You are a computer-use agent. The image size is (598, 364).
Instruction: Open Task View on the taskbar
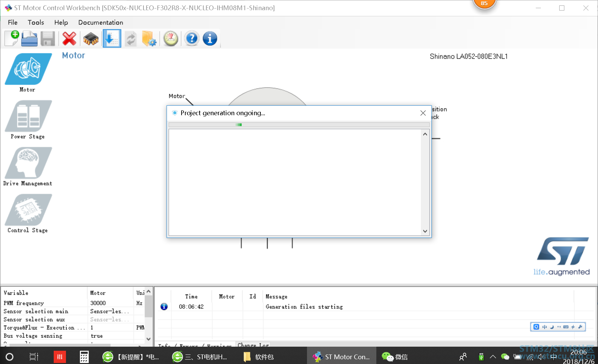[x=34, y=357]
